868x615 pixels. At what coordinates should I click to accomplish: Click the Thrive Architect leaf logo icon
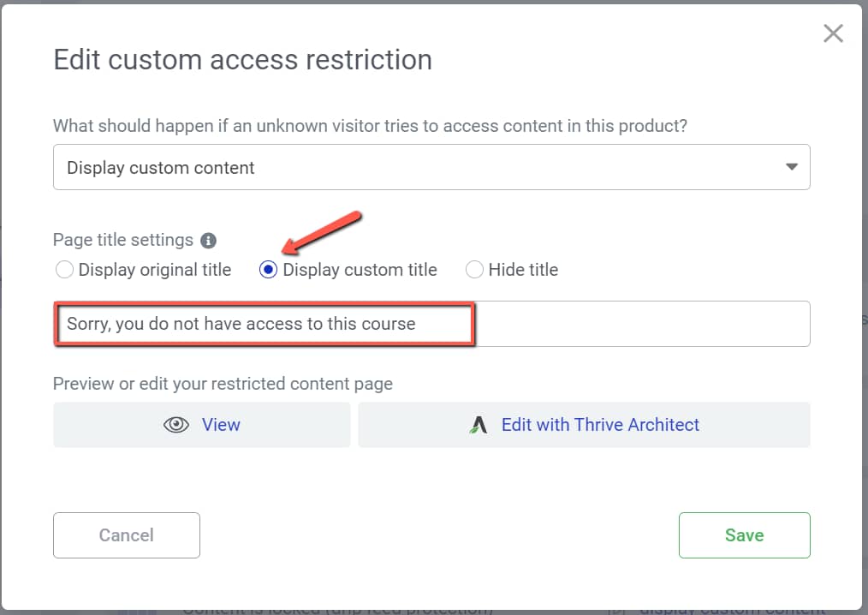point(479,425)
